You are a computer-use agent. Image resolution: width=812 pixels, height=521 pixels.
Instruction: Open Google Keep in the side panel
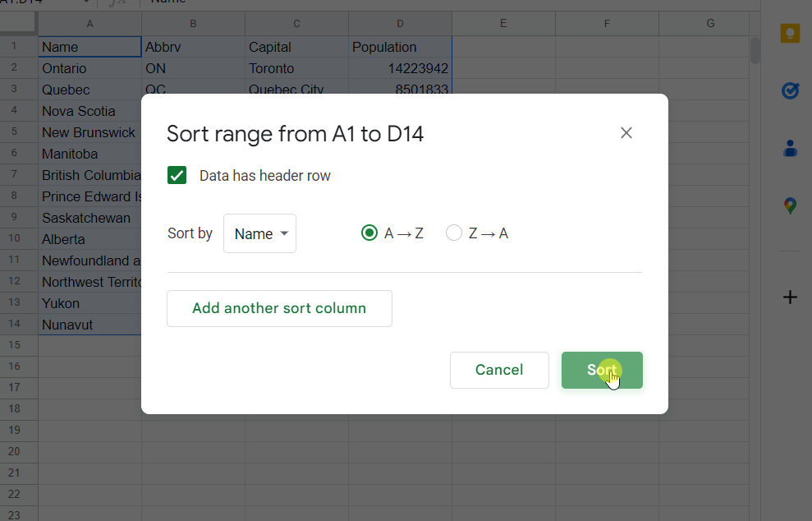(790, 34)
